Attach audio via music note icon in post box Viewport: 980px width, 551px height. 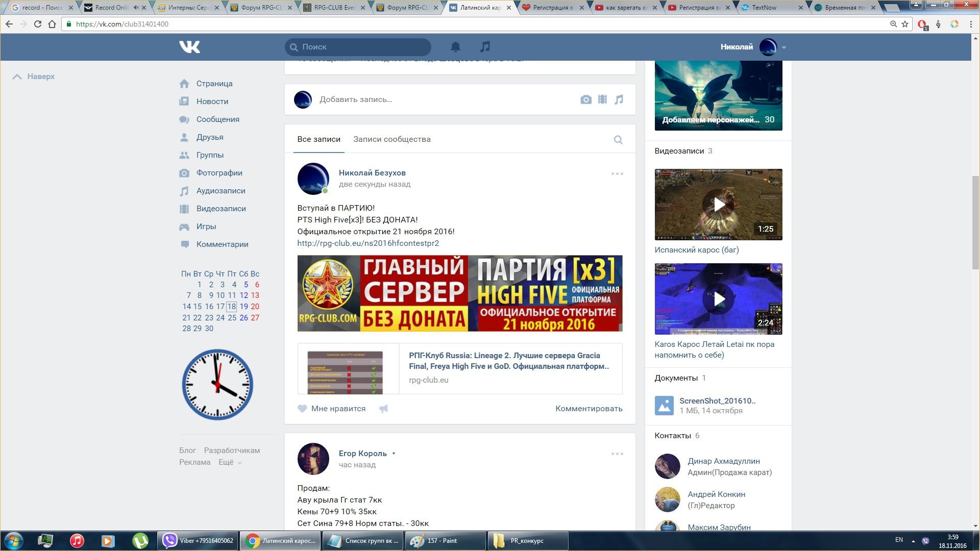point(619,99)
